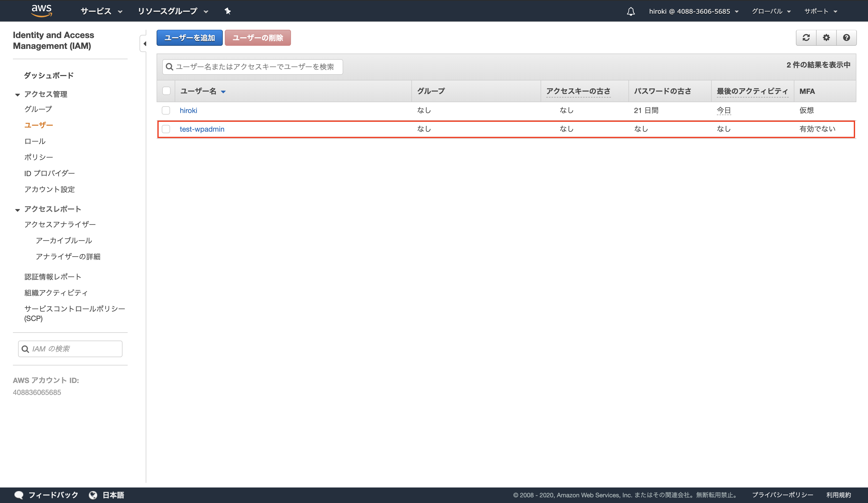
Task: Go to ポリシー in sidebar
Action: [39, 157]
